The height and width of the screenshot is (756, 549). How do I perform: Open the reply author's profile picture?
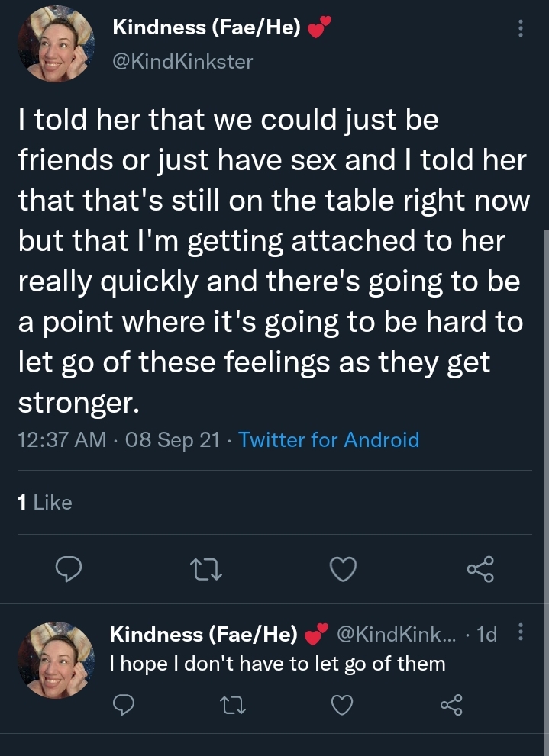click(x=56, y=660)
